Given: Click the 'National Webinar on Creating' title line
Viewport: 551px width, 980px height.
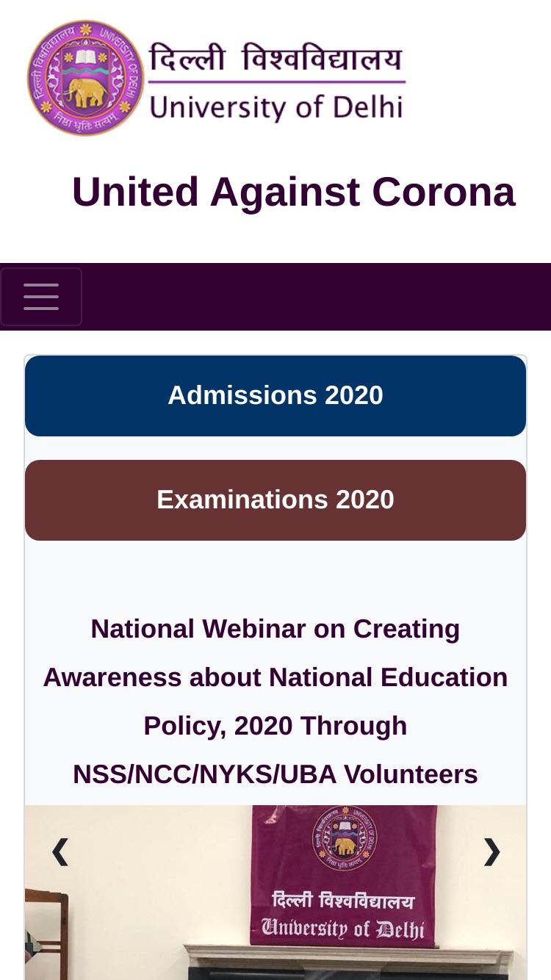Looking at the screenshot, I should [275, 630].
